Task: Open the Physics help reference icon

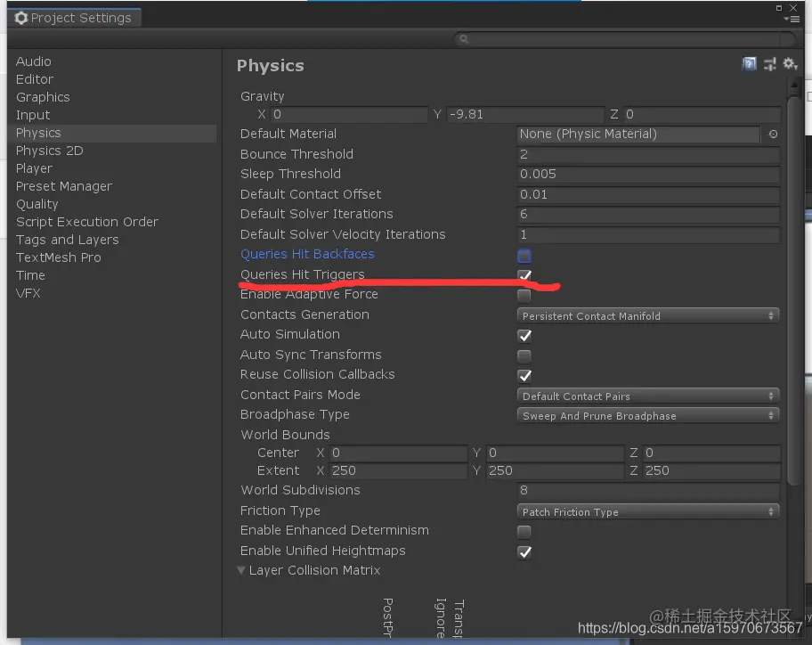Action: click(750, 64)
